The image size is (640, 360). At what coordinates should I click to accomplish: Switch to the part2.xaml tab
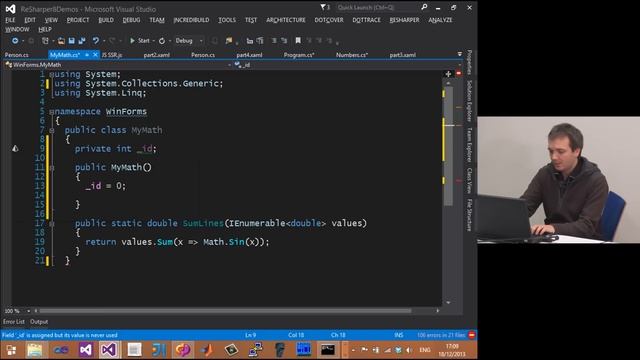pyautogui.click(x=157, y=55)
